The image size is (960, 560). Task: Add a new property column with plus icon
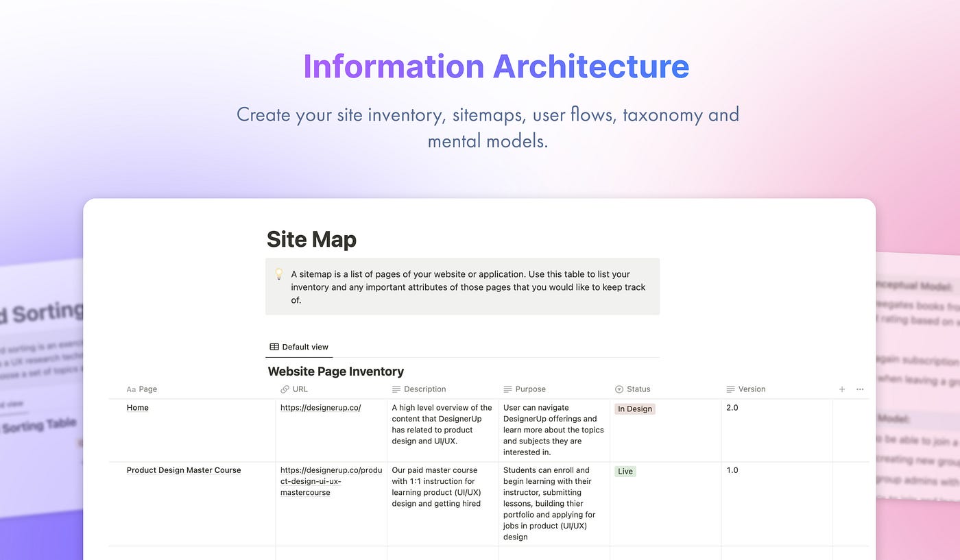point(842,389)
